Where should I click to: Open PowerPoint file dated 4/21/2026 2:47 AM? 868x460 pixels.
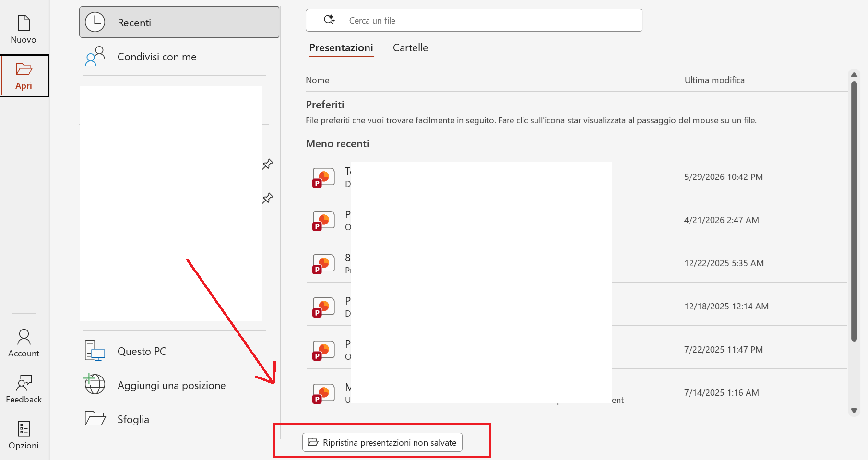(576, 220)
